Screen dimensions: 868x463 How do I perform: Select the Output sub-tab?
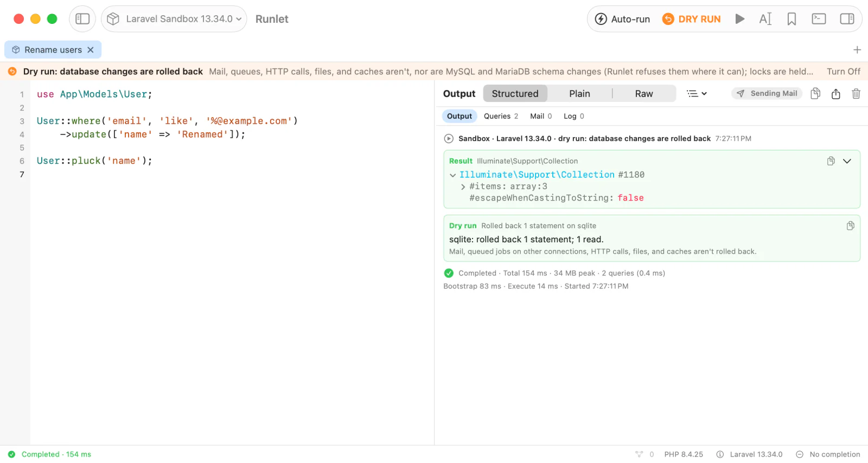459,116
